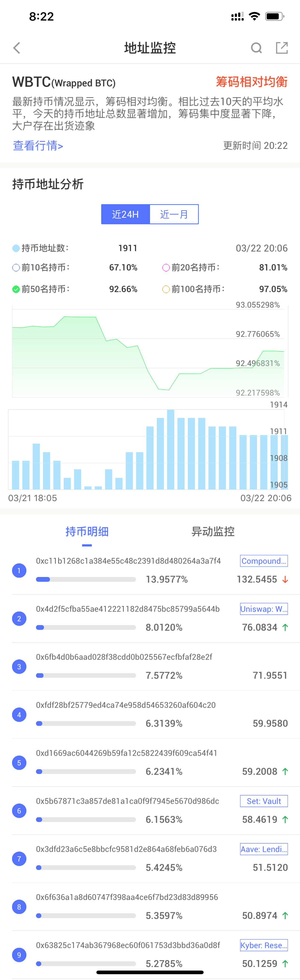Open the 持币明细 tab
This screenshot has width=300, height=980.
[87, 531]
